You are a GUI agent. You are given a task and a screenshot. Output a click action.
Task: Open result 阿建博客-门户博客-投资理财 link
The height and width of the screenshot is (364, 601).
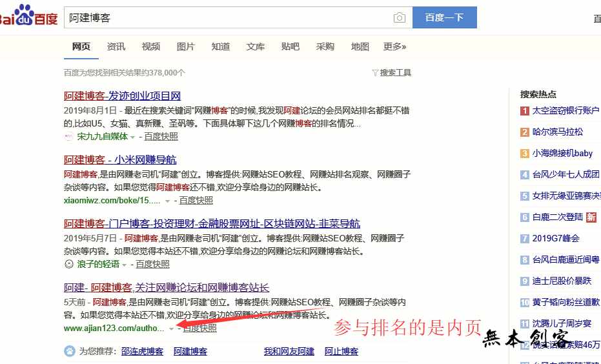pos(212,224)
